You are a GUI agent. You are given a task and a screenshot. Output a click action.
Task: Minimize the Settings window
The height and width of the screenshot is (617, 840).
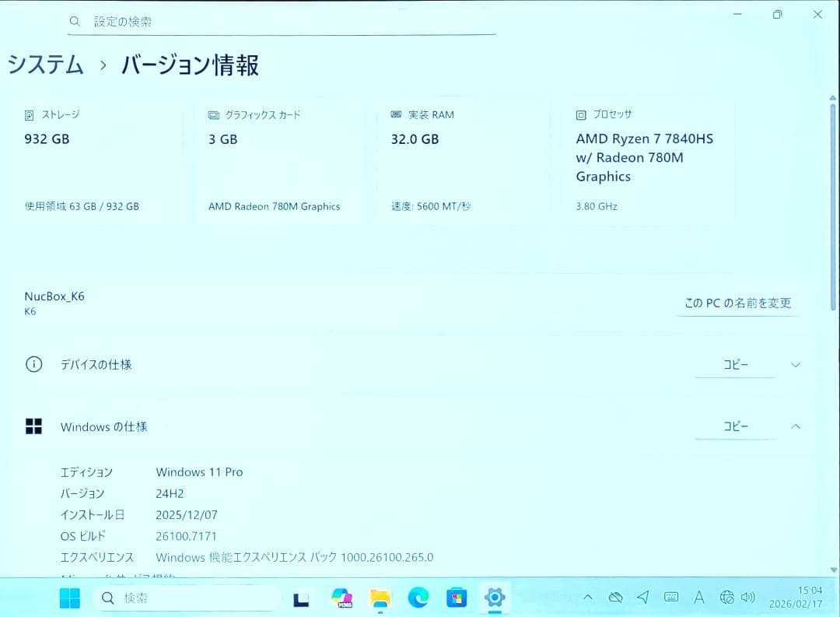(x=737, y=14)
